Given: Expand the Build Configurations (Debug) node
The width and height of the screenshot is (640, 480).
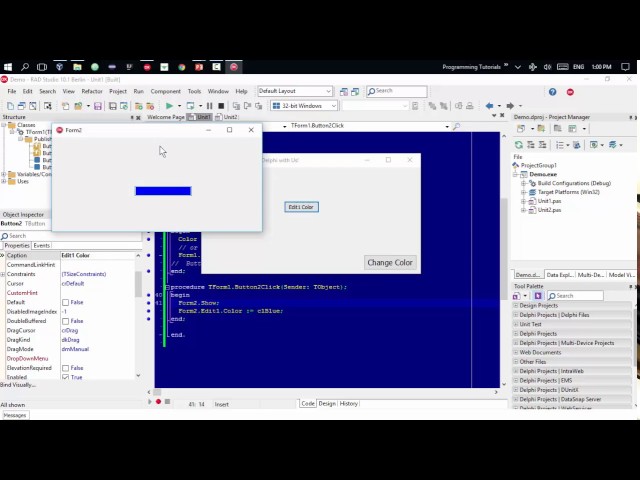Looking at the screenshot, I should (x=523, y=184).
